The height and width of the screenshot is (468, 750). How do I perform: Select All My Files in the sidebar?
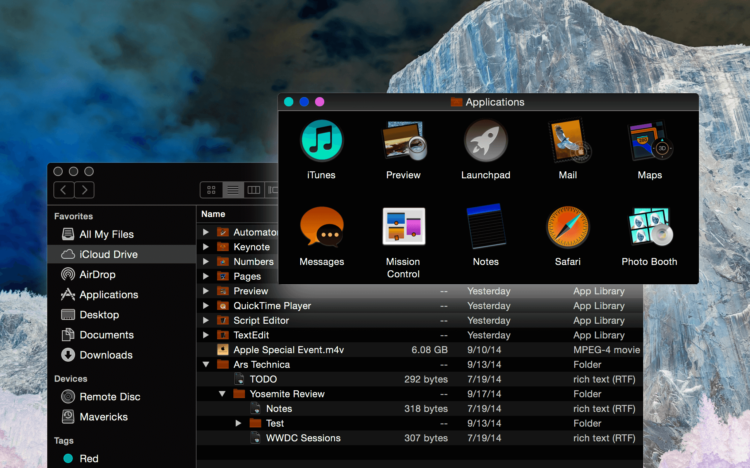point(121,234)
